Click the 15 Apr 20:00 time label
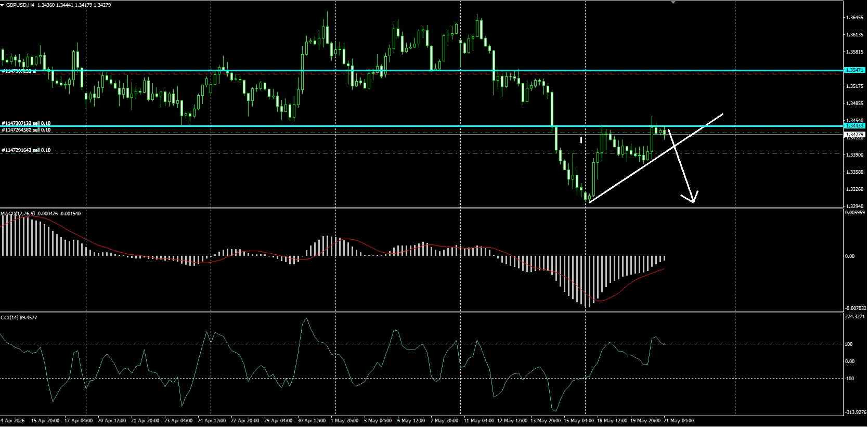Screen dimensions: 868x427 point(45,420)
